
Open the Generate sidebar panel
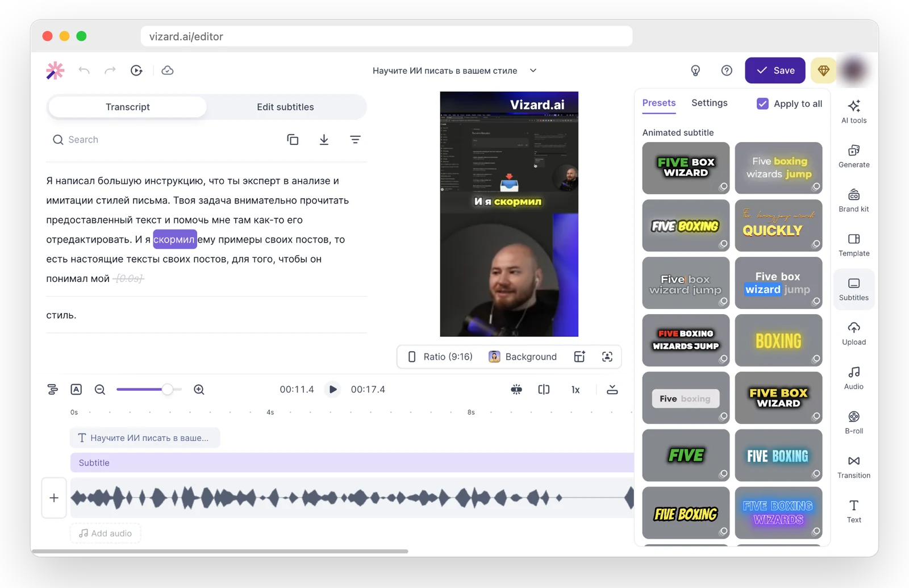[x=854, y=156]
